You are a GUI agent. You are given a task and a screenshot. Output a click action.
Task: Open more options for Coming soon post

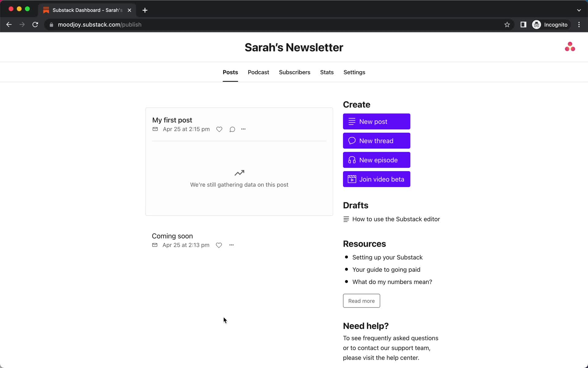[232, 245]
